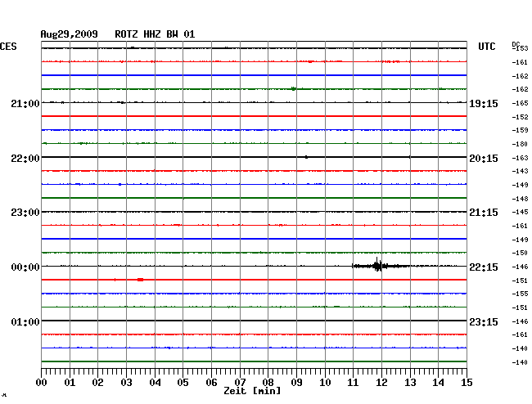Select minute tick label 09 on axis

pyautogui.click(x=296, y=382)
